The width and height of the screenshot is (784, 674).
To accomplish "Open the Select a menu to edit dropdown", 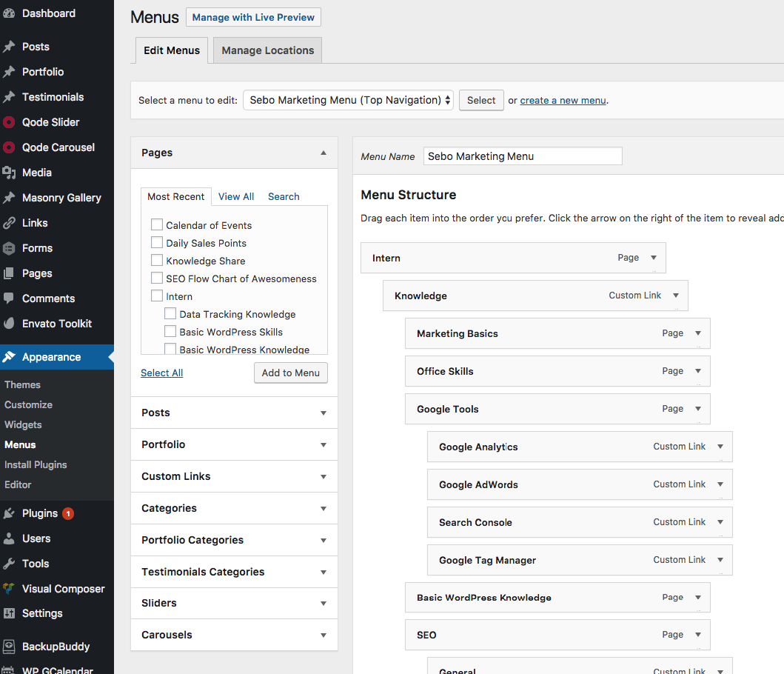I will 348,100.
